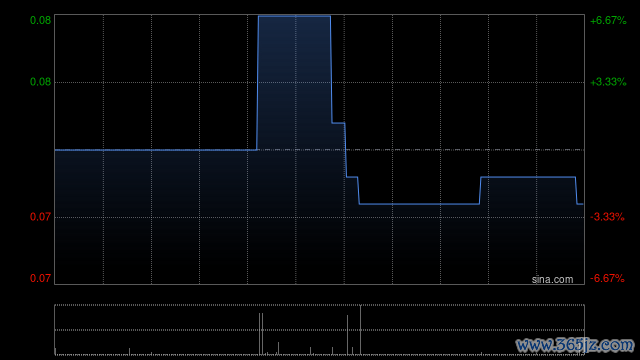This screenshot has width=640, height=360.
Task: Select the lower green 0.08 price label
Action: (40, 82)
